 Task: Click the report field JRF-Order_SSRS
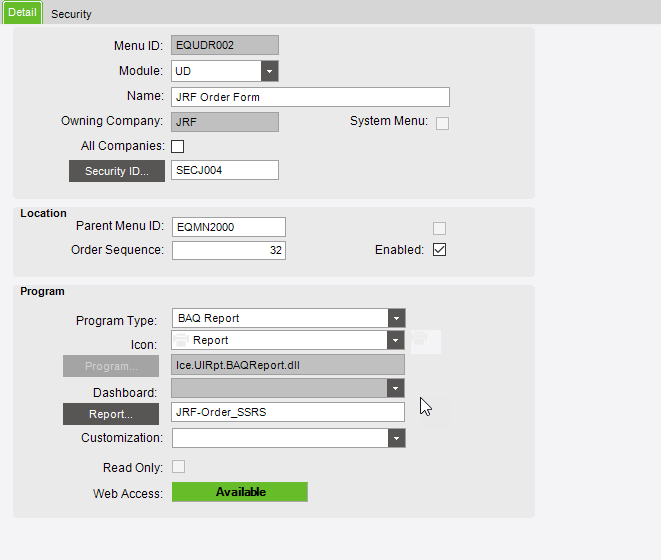tap(288, 412)
